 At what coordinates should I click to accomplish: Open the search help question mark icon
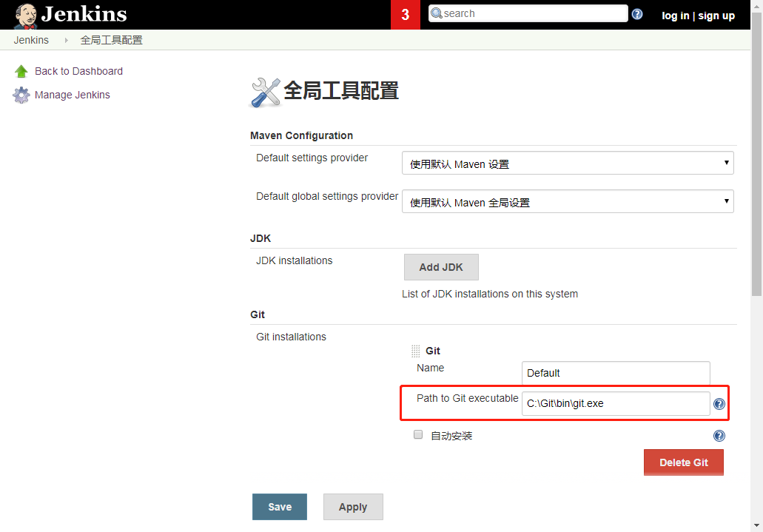pyautogui.click(x=637, y=14)
